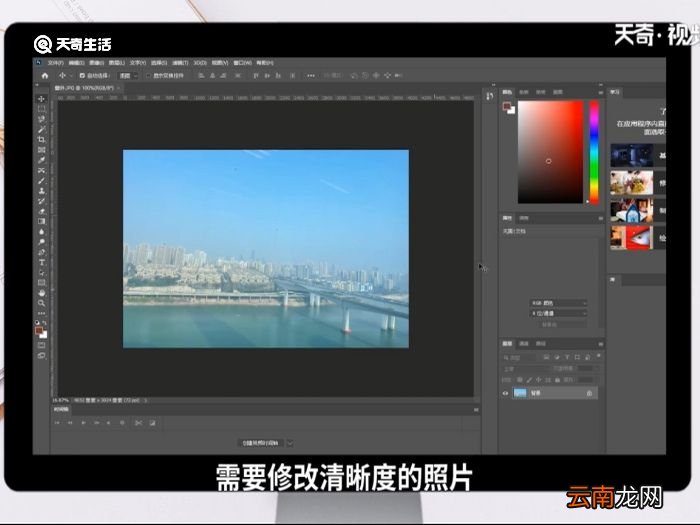Select the Hand tool
Viewport: 700px width, 525px height.
(42, 293)
